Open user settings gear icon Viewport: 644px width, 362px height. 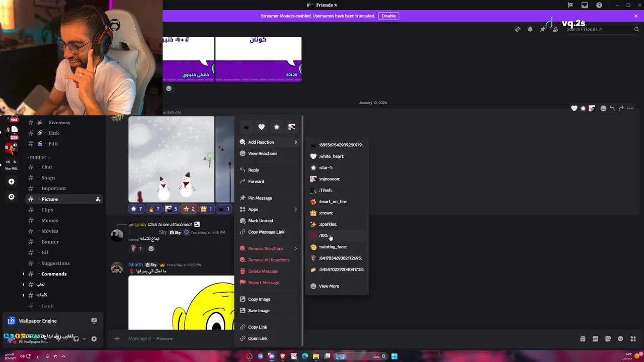(94, 339)
